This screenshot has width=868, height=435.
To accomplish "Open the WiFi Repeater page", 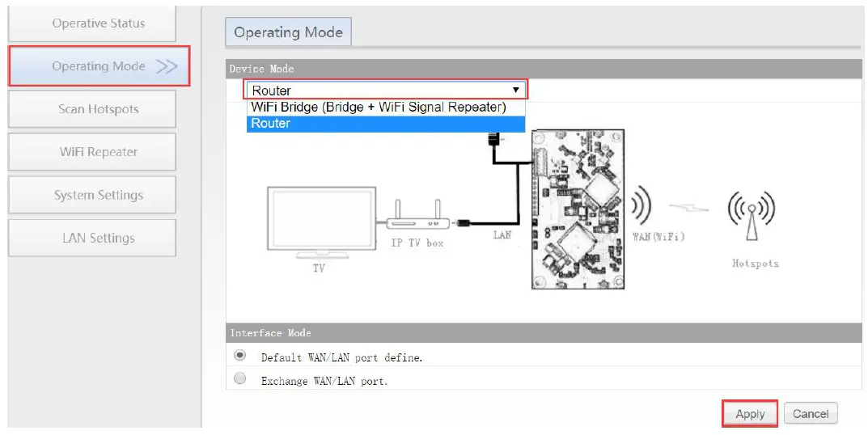I will click(x=92, y=152).
